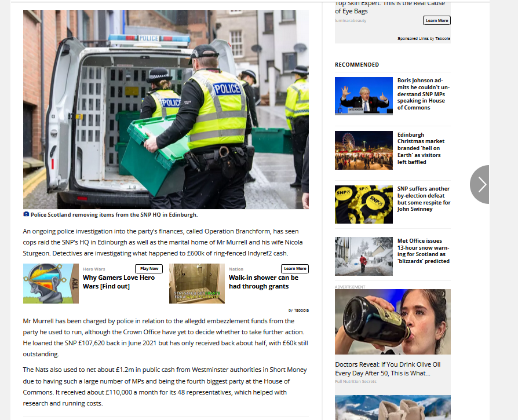Open Walk-in shower can be had through grants link

pos(264,282)
